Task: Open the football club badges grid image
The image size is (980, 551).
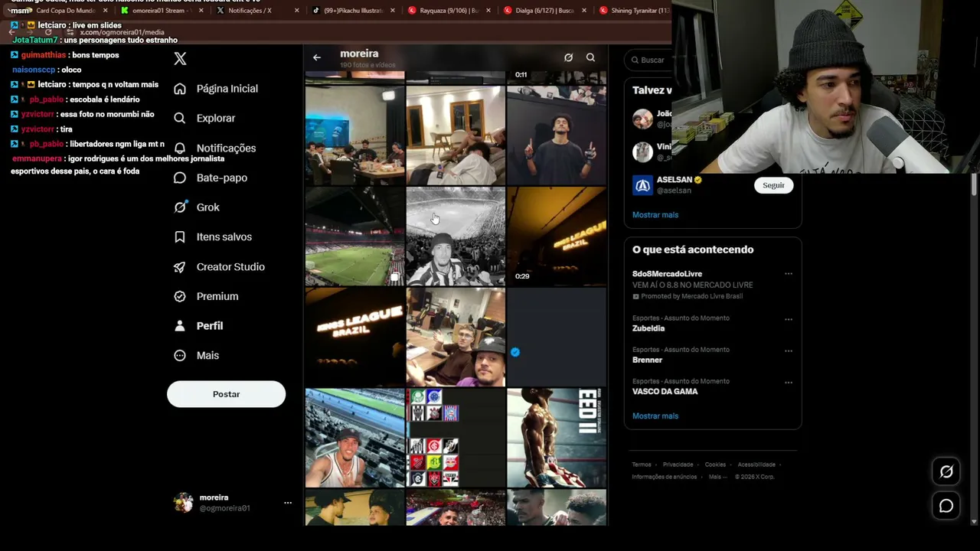Action: [456, 438]
